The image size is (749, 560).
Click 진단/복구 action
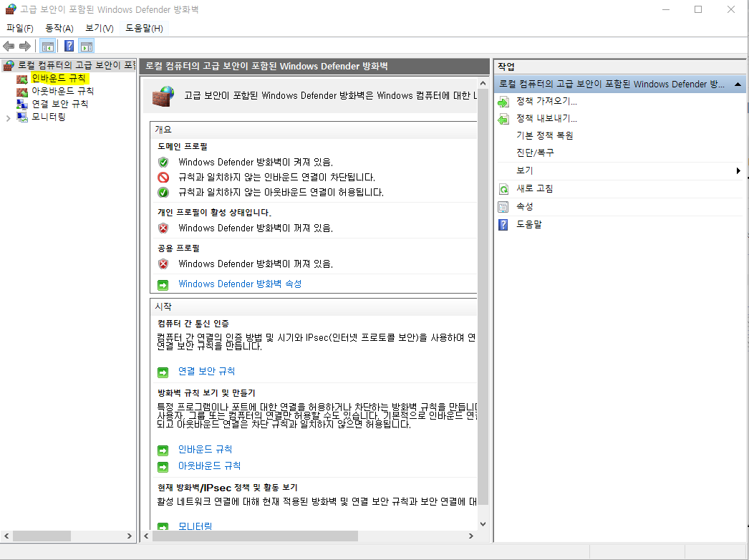point(535,153)
